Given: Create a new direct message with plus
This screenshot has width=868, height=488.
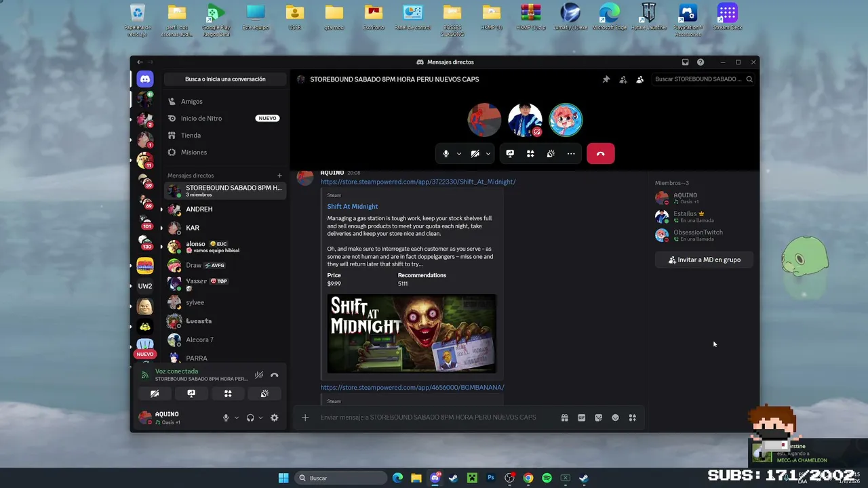Looking at the screenshot, I should pyautogui.click(x=279, y=176).
